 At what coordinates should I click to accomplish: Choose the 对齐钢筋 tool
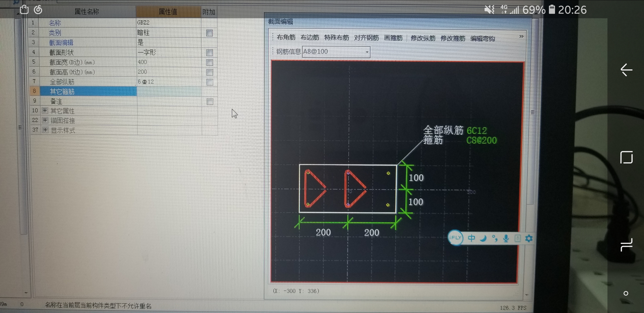click(x=366, y=38)
